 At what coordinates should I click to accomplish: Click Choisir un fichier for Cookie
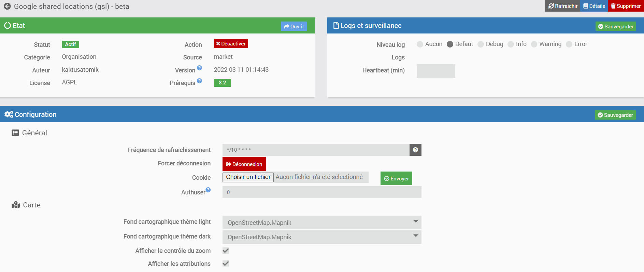[x=248, y=177]
